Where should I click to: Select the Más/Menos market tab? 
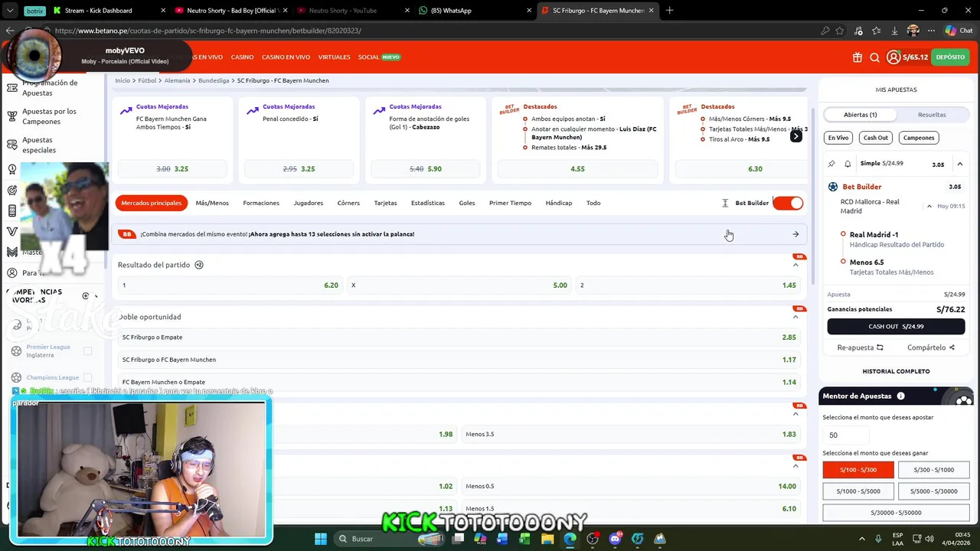212,203
